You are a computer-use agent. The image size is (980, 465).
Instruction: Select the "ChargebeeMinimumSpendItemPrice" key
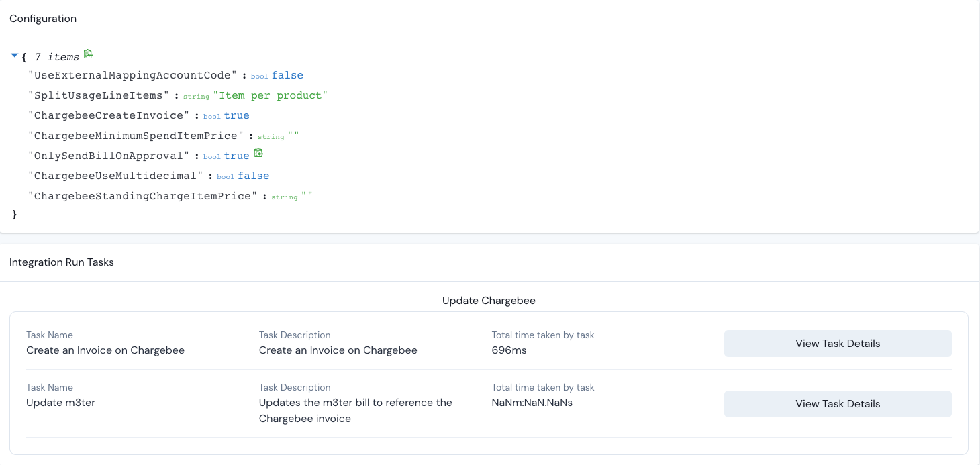(136, 136)
